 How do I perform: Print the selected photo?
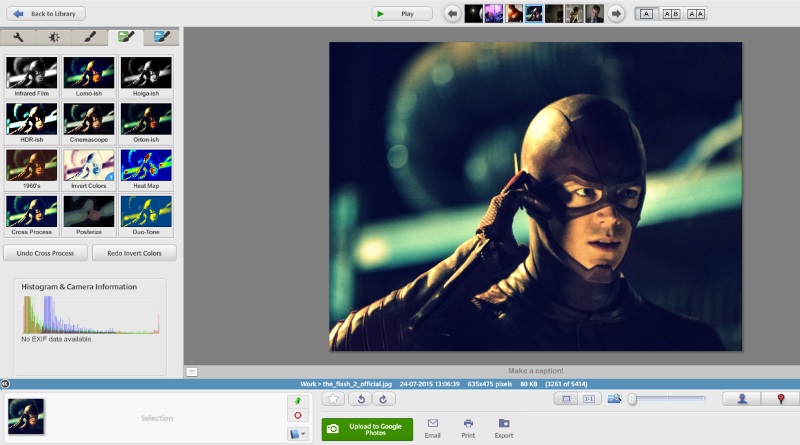click(x=468, y=429)
